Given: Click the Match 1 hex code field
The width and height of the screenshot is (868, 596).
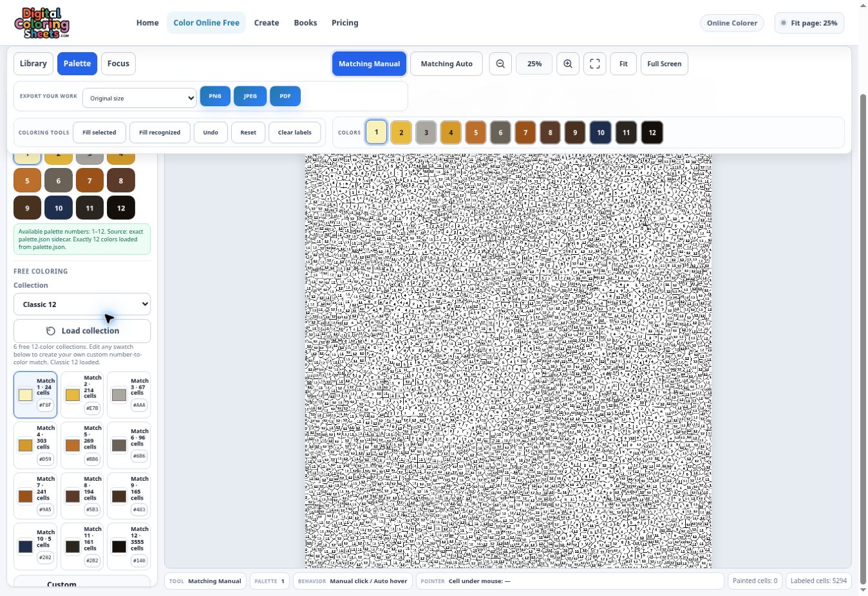Looking at the screenshot, I should [x=45, y=405].
